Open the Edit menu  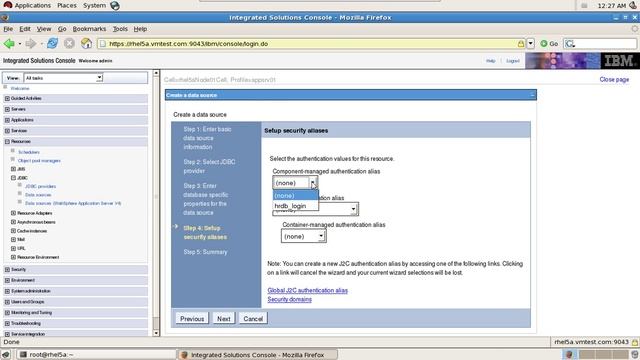[25, 29]
